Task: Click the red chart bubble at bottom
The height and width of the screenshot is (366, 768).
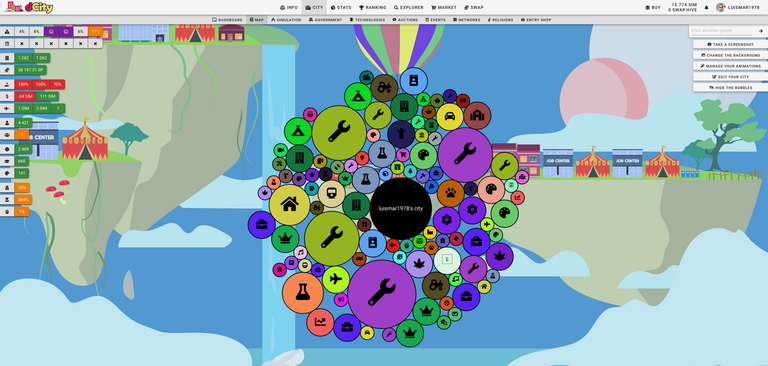Action: coord(320,322)
